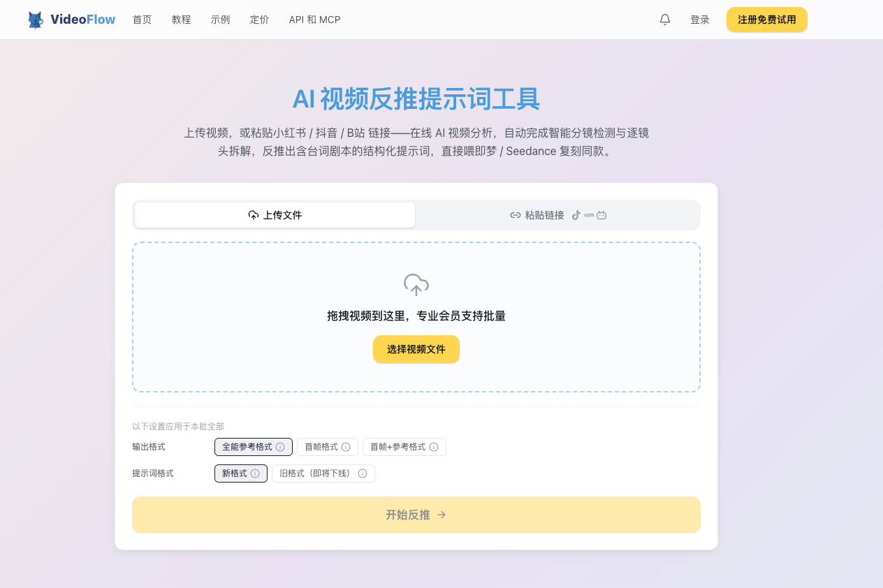Image resolution: width=883 pixels, height=588 pixels.
Task: Show info for 全能参考格式 option
Action: click(x=280, y=447)
